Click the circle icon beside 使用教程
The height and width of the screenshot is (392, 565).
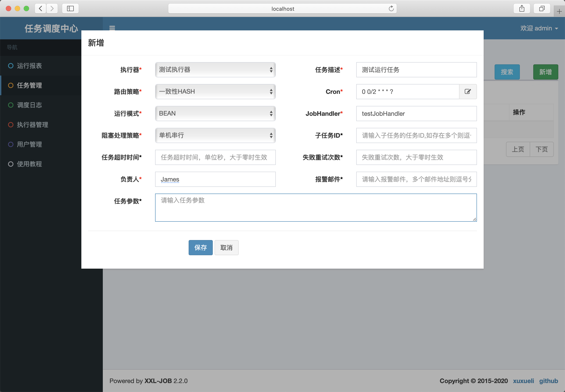pyautogui.click(x=11, y=164)
